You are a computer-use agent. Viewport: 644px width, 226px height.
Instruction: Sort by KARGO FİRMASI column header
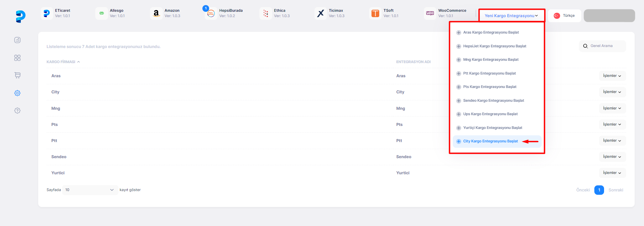click(63, 62)
